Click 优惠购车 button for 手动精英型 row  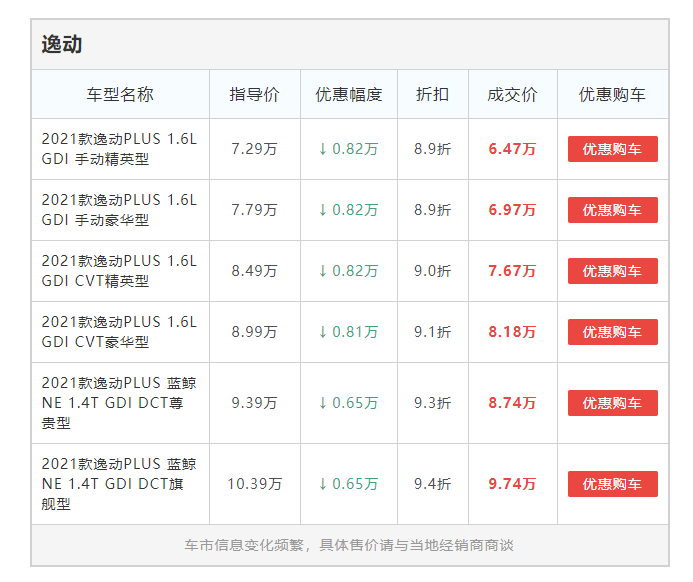[613, 149]
